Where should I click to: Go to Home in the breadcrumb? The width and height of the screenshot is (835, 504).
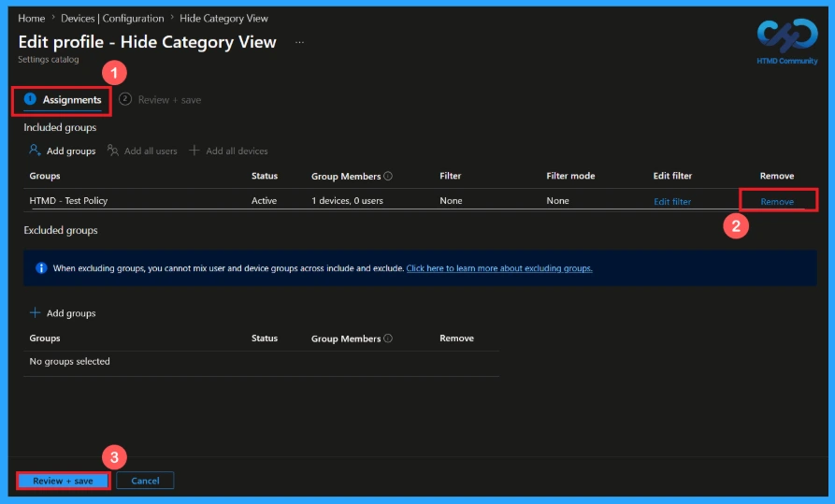(x=32, y=18)
